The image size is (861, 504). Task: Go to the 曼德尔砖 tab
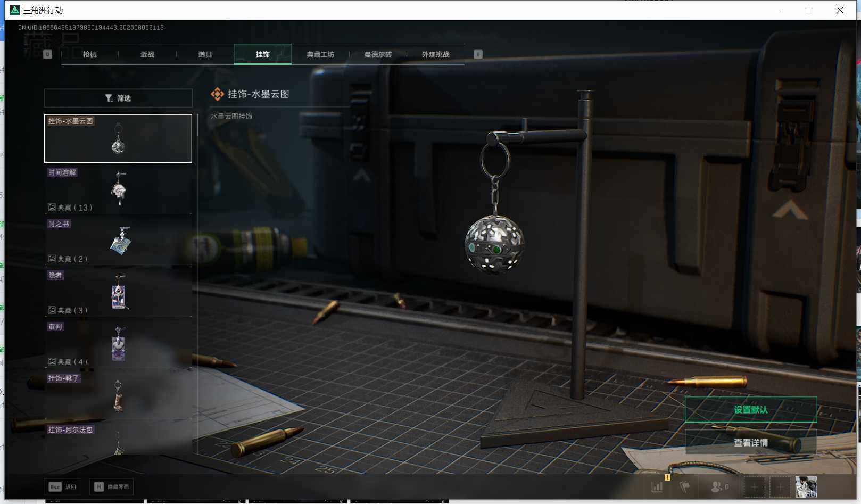click(x=378, y=54)
